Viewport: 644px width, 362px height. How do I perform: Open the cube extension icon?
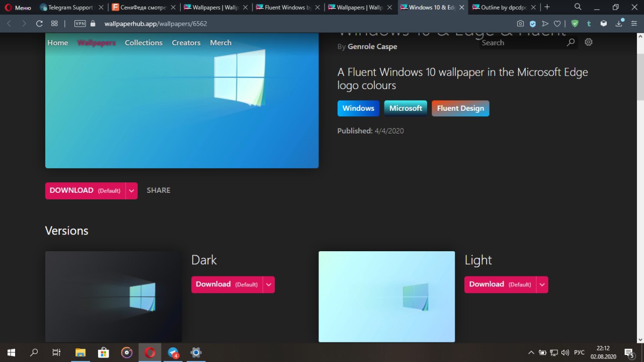[x=604, y=24]
